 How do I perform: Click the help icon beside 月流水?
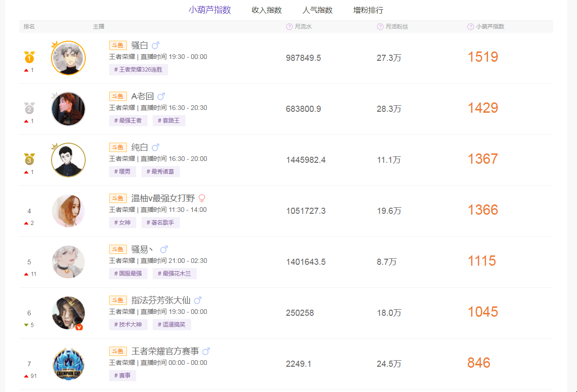289,27
